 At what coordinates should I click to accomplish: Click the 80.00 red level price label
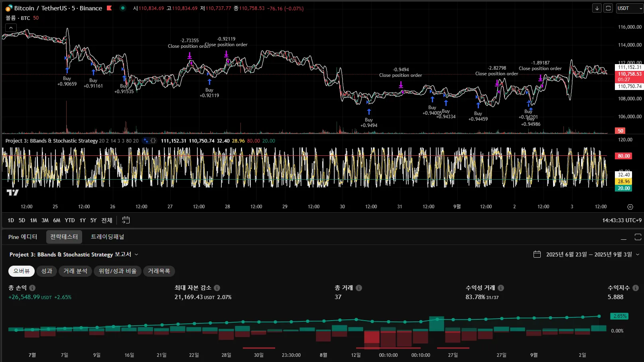tap(624, 156)
